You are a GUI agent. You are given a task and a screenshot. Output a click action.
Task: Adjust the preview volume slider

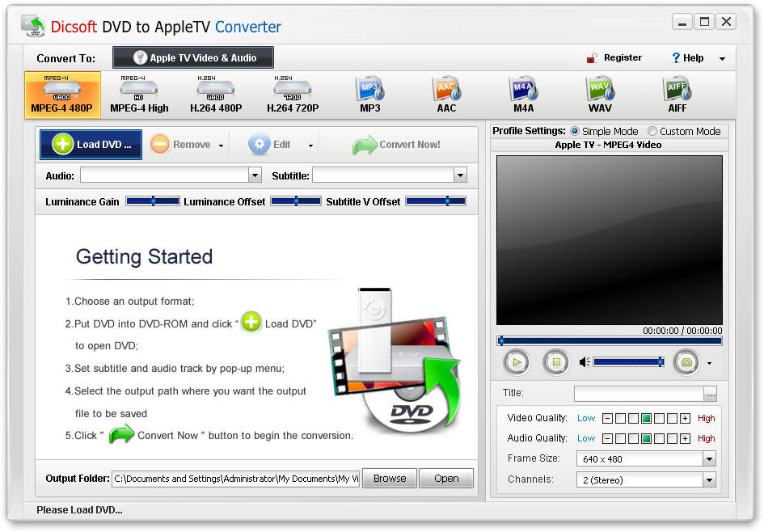(x=628, y=361)
